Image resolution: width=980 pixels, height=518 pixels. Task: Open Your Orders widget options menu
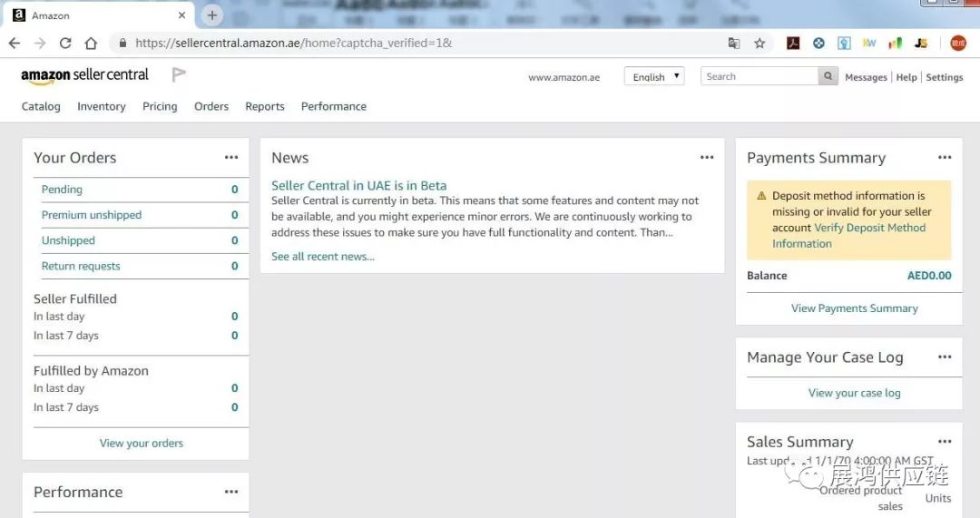(231, 158)
